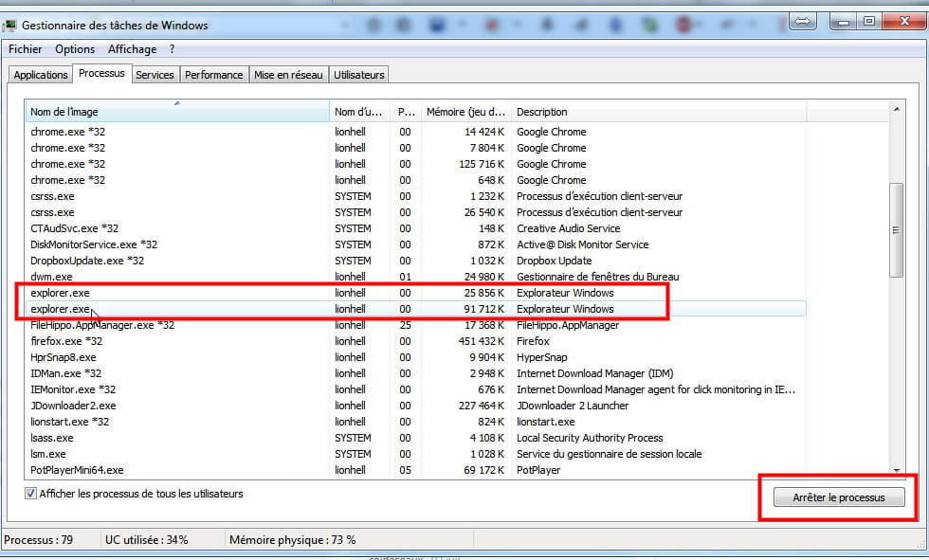Go to the 'Mise en réseau' tab
The height and width of the screenshot is (560, 929).
point(288,75)
